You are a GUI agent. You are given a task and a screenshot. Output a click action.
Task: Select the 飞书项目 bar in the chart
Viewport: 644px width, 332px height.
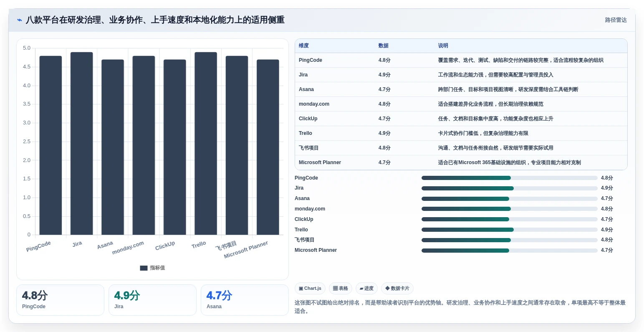pyautogui.click(x=237, y=145)
